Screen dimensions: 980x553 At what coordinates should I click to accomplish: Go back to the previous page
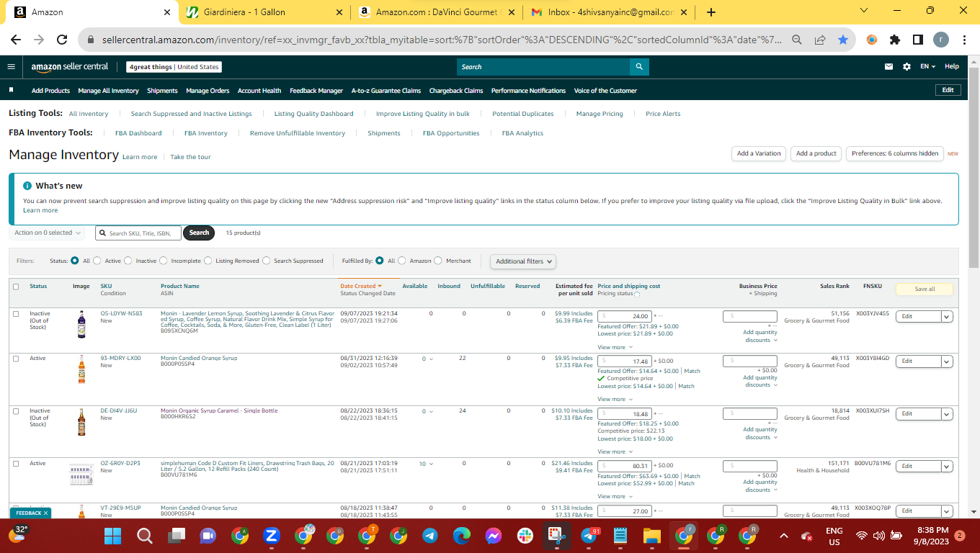[x=16, y=40]
